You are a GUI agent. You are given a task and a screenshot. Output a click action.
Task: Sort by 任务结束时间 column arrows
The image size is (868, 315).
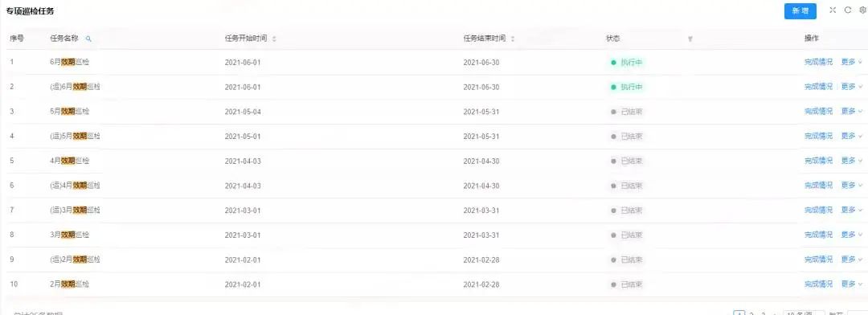513,39
